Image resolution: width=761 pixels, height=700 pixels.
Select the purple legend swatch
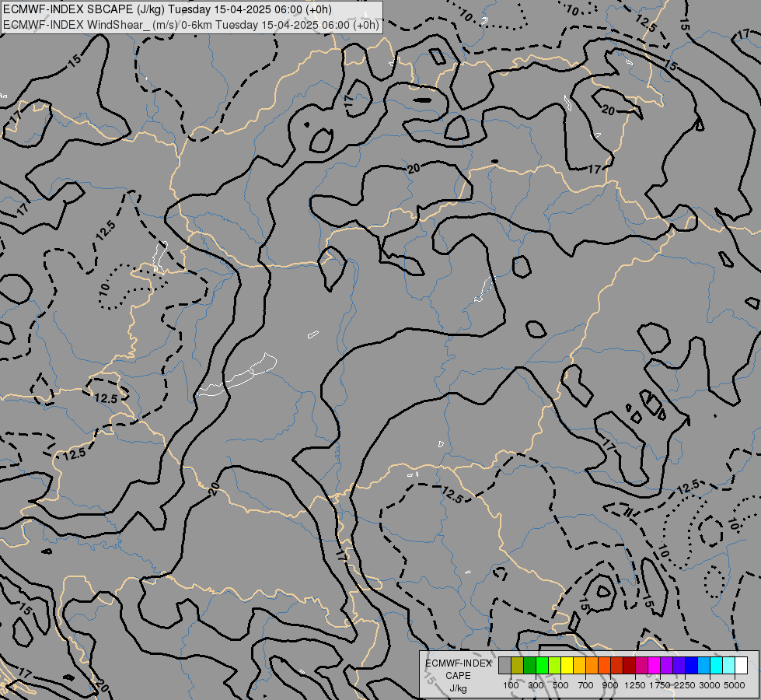666,666
